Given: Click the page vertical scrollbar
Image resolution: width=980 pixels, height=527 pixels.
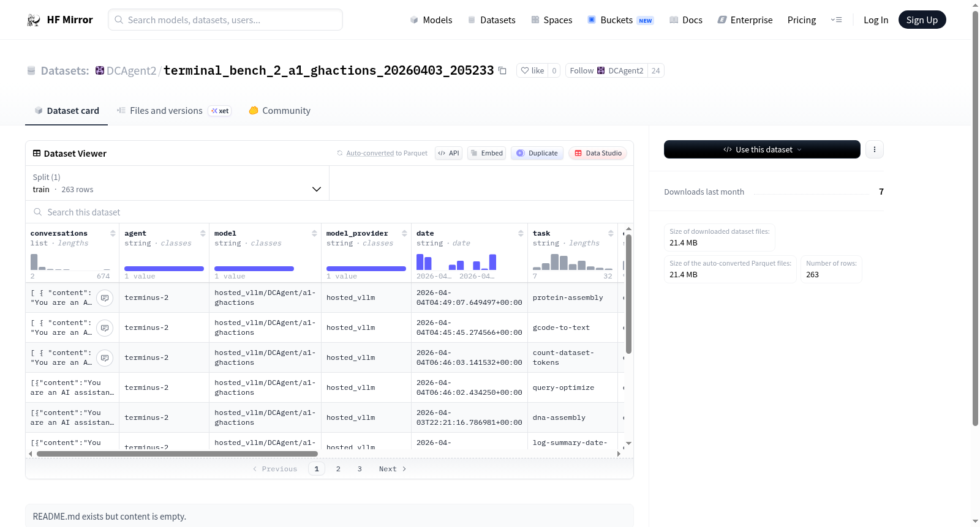Looking at the screenshot, I should (975, 217).
